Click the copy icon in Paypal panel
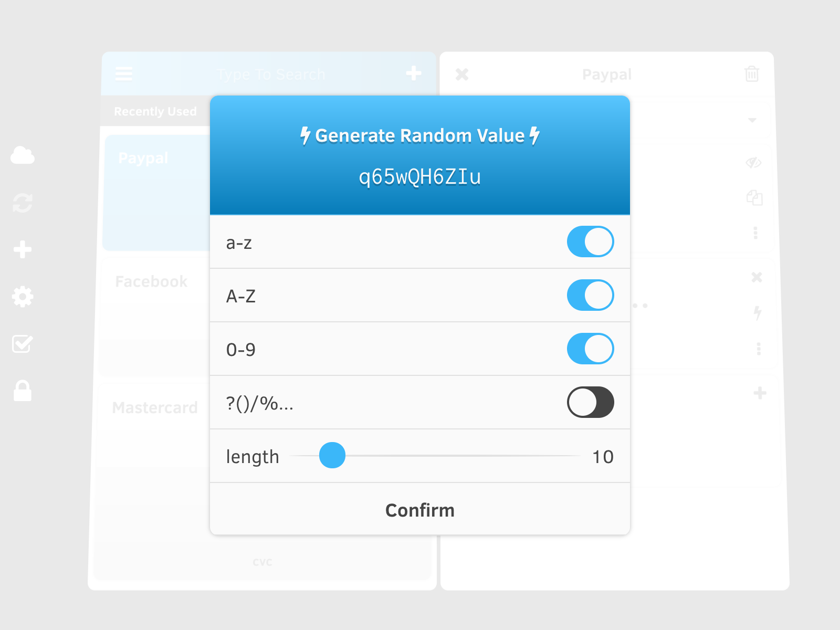Image resolution: width=840 pixels, height=630 pixels. click(x=754, y=197)
